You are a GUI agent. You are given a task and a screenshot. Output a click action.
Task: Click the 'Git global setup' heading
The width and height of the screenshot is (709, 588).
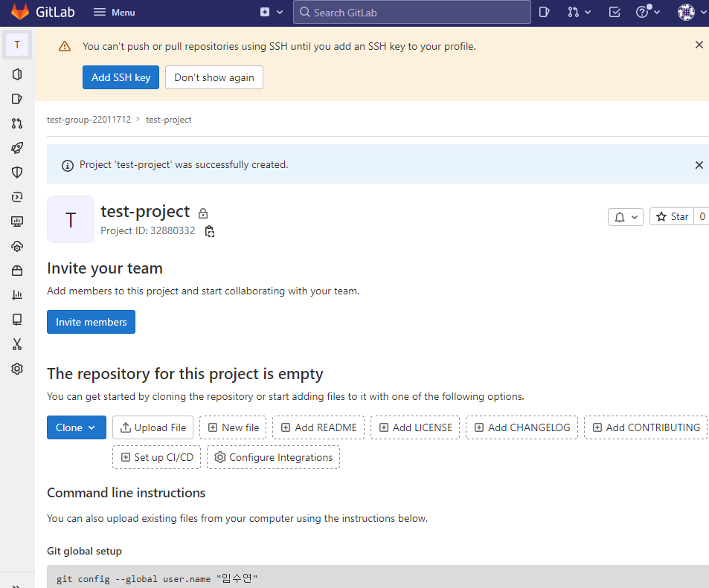(x=85, y=552)
